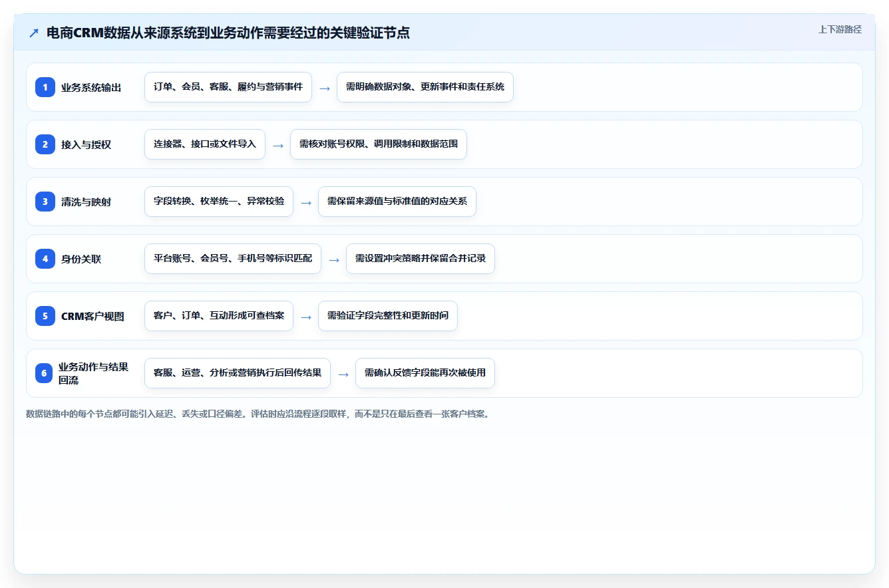The height and width of the screenshot is (588, 889).
Task: Select the 客服、运营、分析或营销执行后回传结果 box
Action: point(238,373)
